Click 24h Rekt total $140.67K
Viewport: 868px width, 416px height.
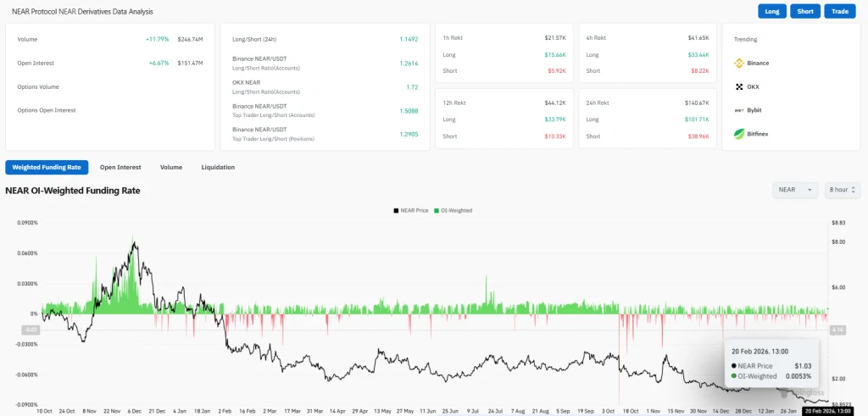click(697, 103)
